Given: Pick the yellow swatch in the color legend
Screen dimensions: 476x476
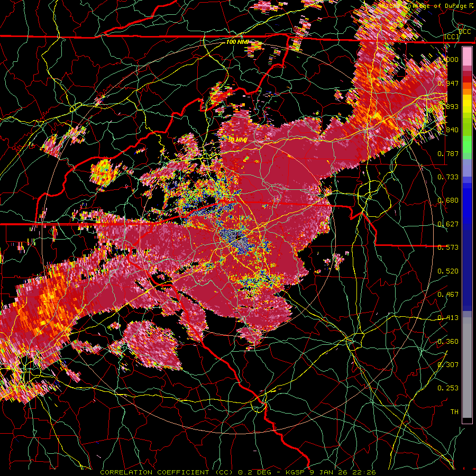Looking at the screenshot, I should pos(467,103).
